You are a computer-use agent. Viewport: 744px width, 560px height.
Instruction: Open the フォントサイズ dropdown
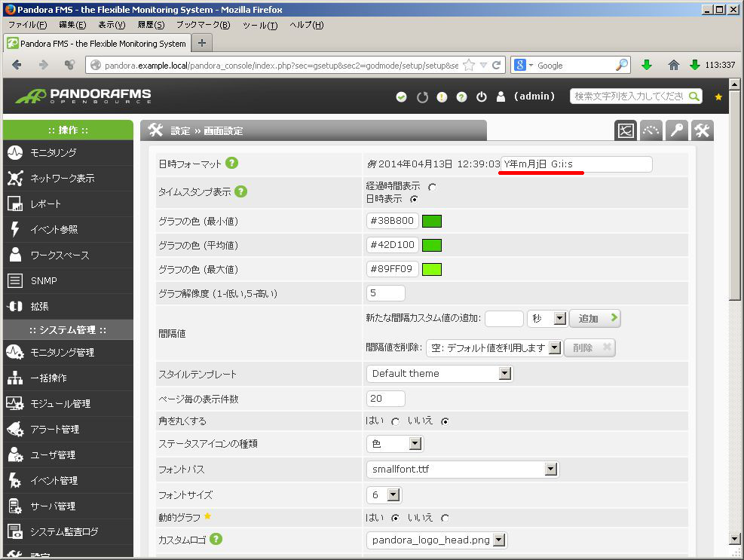point(384,495)
